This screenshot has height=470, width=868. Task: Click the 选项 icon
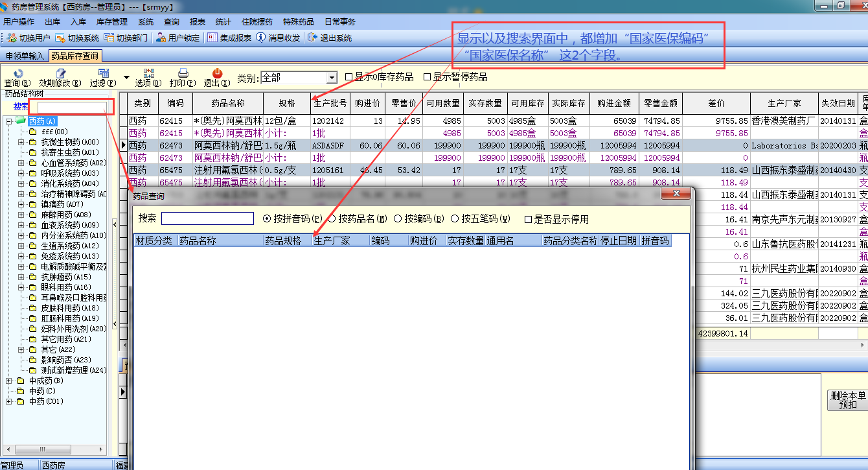148,73
